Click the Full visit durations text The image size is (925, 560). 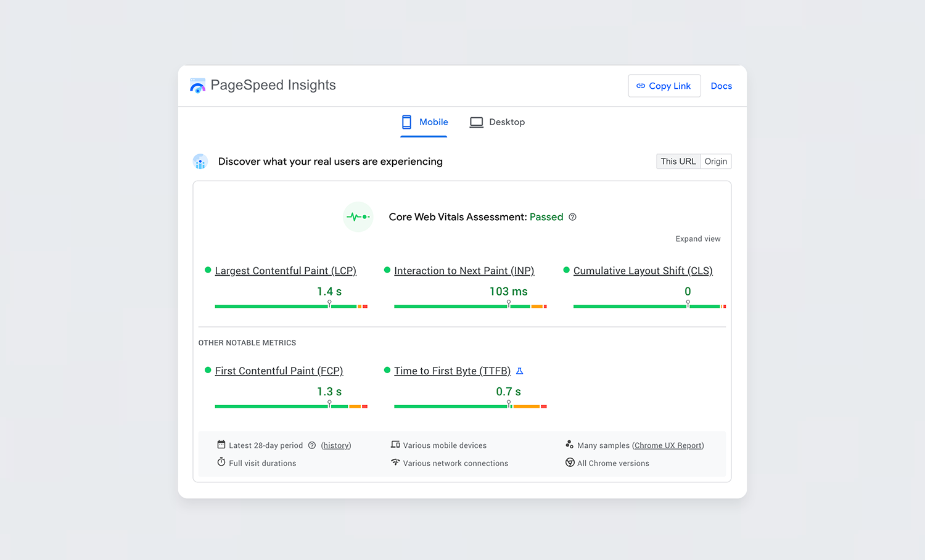(263, 463)
